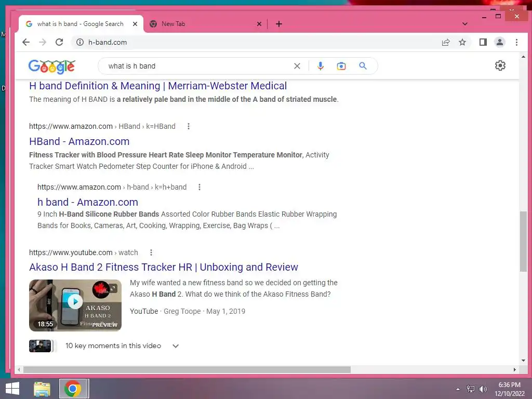Click the scroll left arrow

pos(19,369)
